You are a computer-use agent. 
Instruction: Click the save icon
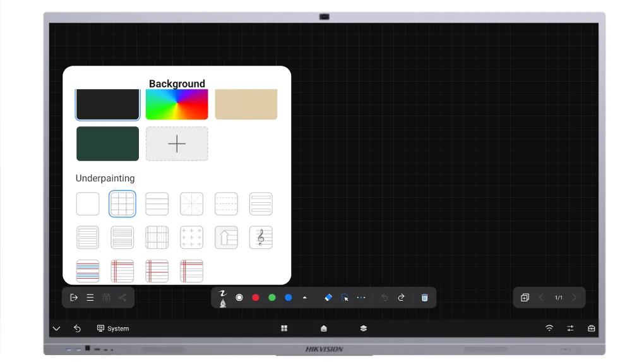[106, 298]
